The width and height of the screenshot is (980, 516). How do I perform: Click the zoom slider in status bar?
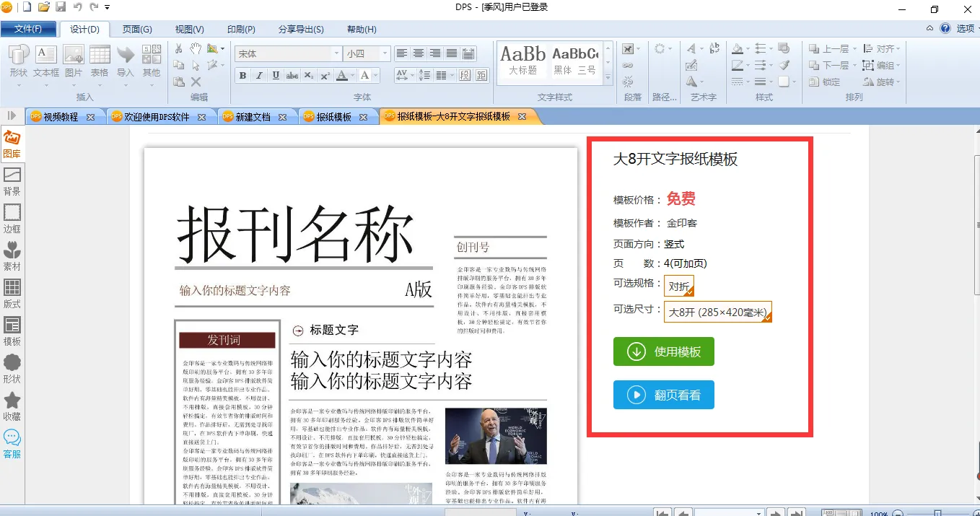click(937, 513)
